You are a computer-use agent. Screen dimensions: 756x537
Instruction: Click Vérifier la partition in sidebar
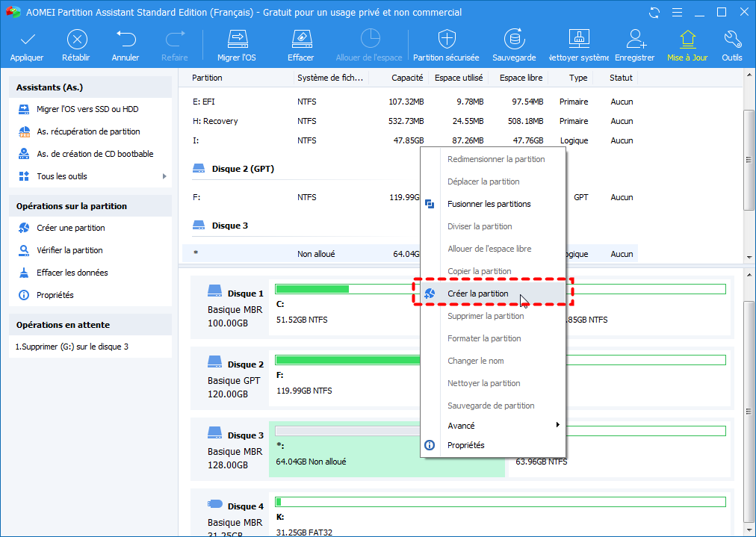pyautogui.click(x=69, y=250)
